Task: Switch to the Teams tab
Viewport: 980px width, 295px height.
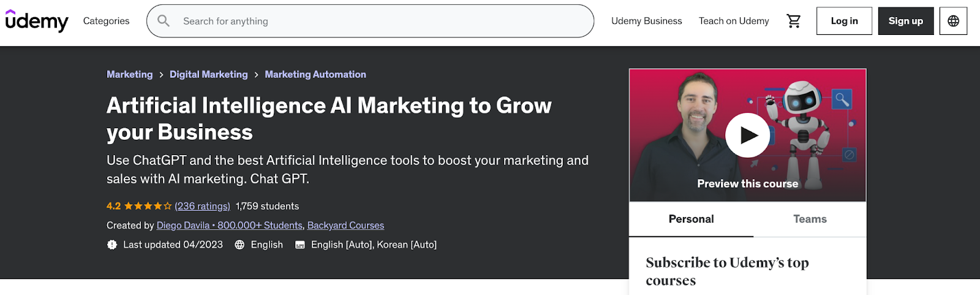Action: pos(810,219)
